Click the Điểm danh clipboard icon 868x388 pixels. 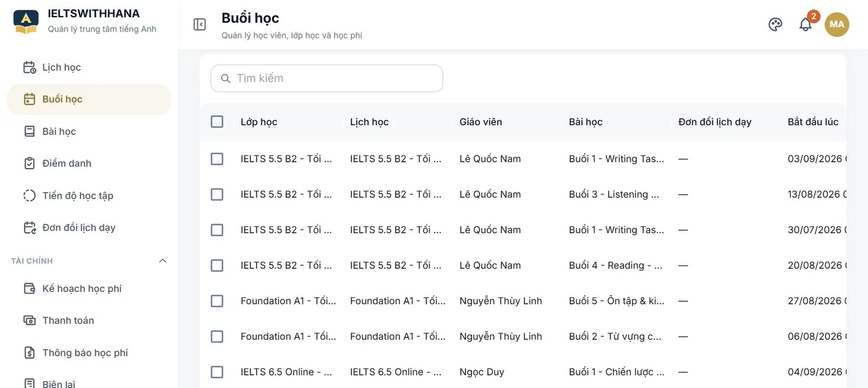point(29,164)
